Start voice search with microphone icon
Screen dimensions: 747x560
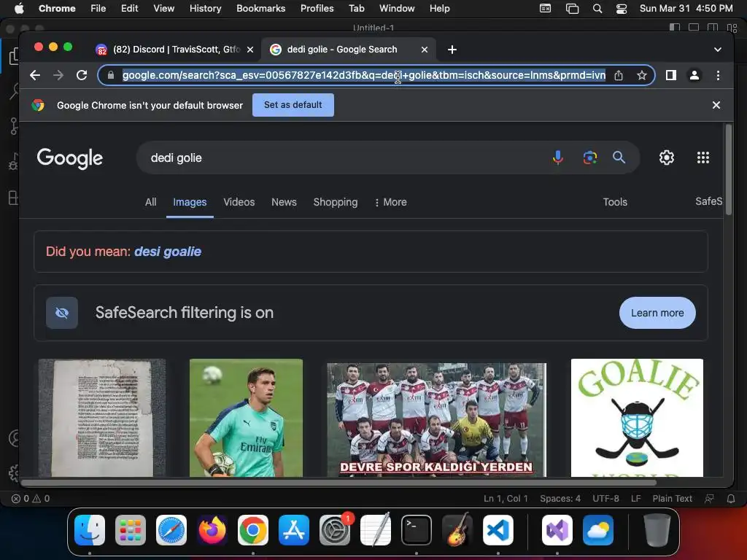click(x=558, y=157)
